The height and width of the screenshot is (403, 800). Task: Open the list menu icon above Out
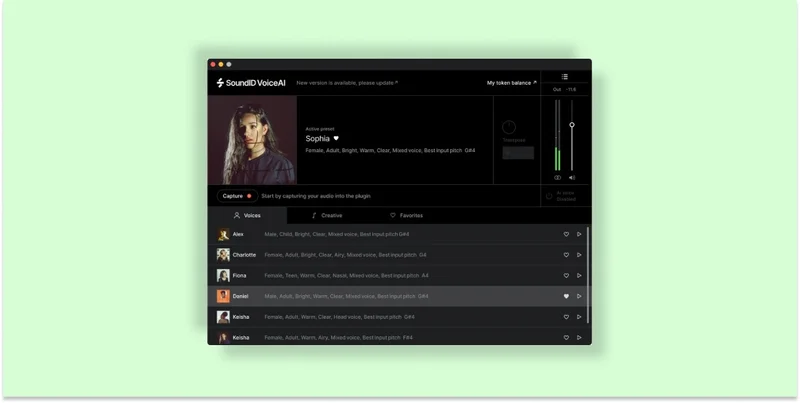tap(565, 77)
